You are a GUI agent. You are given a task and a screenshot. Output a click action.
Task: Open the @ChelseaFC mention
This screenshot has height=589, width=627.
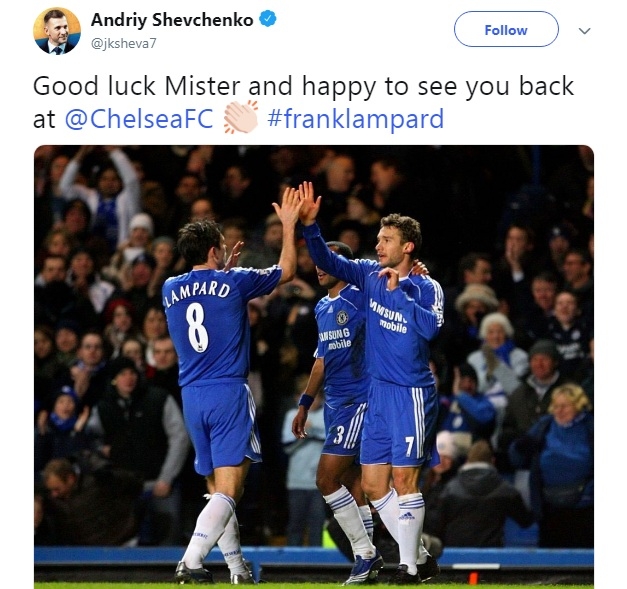[139, 119]
